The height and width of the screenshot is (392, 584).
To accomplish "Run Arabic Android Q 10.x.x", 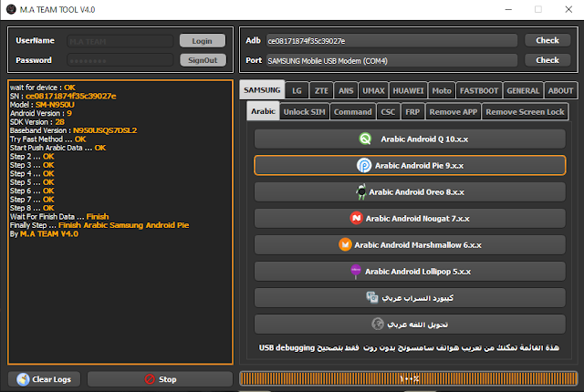I will click(410, 139).
